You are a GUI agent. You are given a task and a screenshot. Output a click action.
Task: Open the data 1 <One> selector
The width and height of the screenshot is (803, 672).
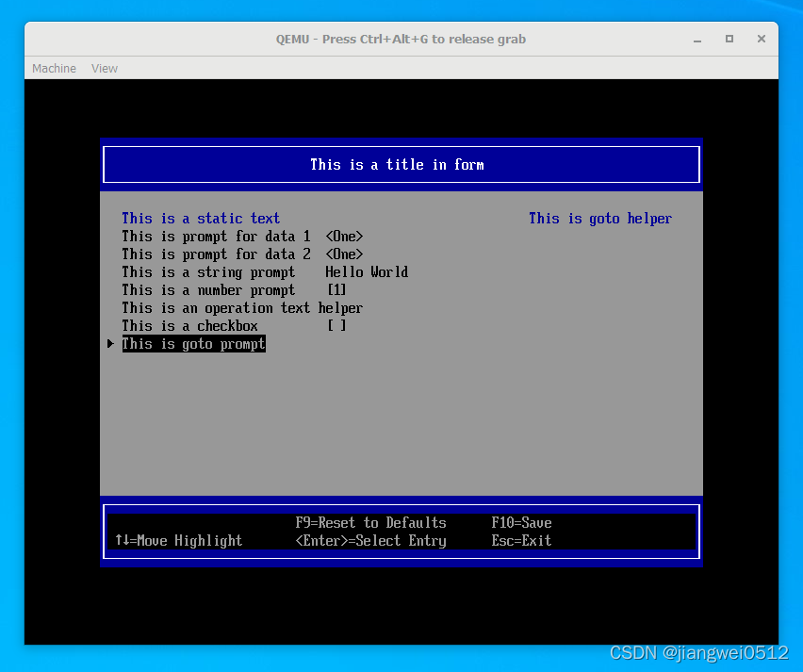[344, 237]
